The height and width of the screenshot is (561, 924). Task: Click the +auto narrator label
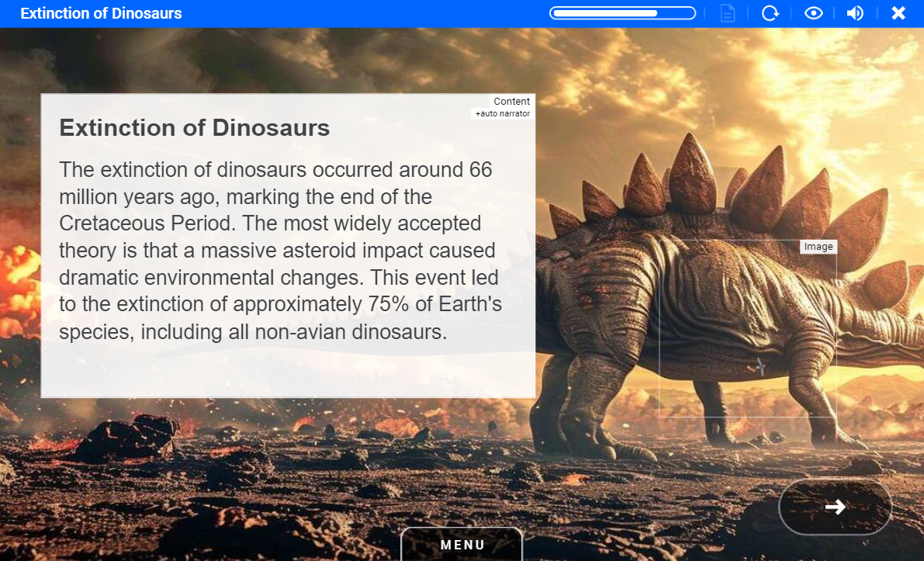[503, 114]
